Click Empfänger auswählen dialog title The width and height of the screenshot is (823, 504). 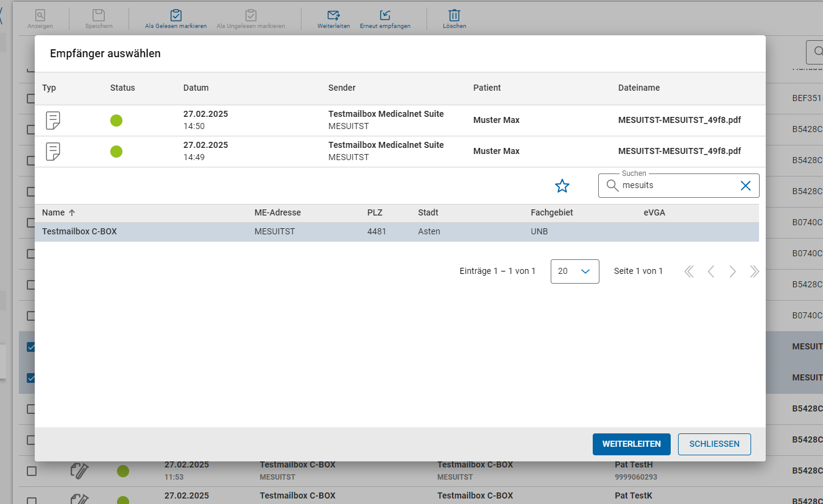(105, 54)
